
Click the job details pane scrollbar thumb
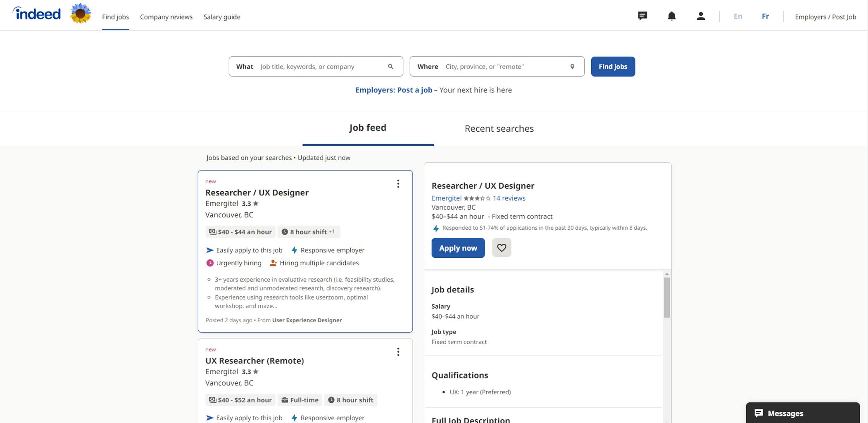click(x=667, y=297)
